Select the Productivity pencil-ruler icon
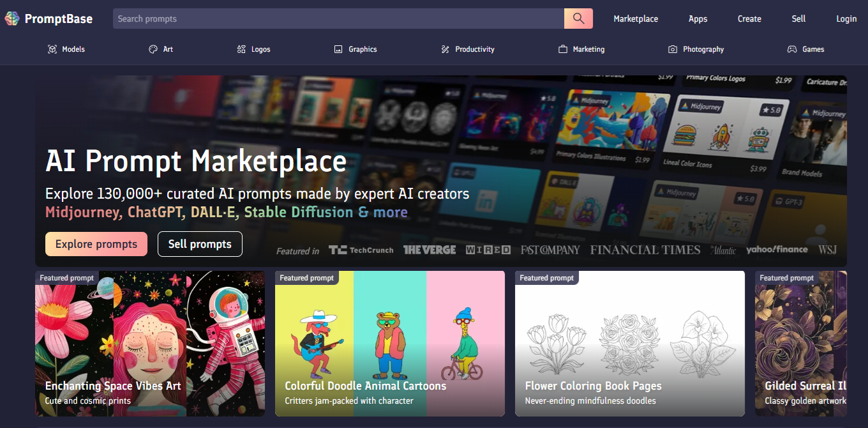868x428 pixels. [445, 49]
